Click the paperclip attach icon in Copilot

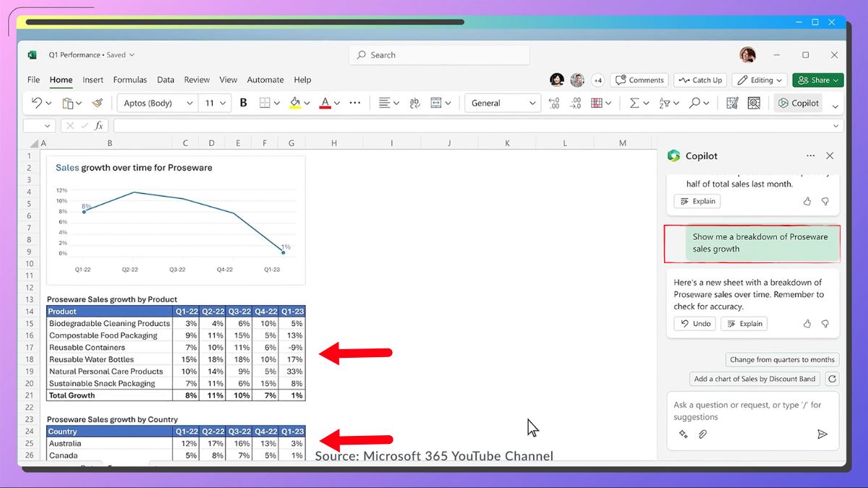[x=702, y=434]
